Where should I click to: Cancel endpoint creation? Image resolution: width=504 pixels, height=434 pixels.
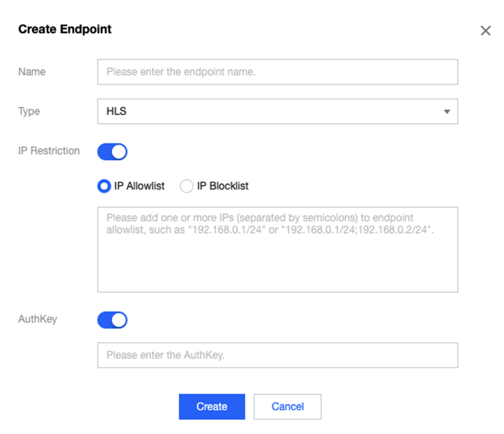287,407
